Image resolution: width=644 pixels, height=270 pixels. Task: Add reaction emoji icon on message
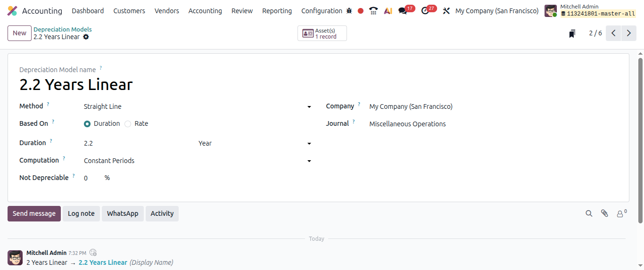(x=93, y=253)
